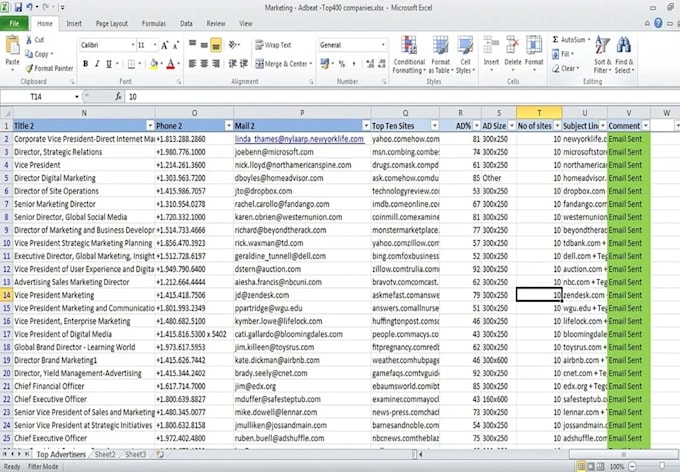The width and height of the screenshot is (680, 472).
Task: Open the File tab
Action: 14,23
